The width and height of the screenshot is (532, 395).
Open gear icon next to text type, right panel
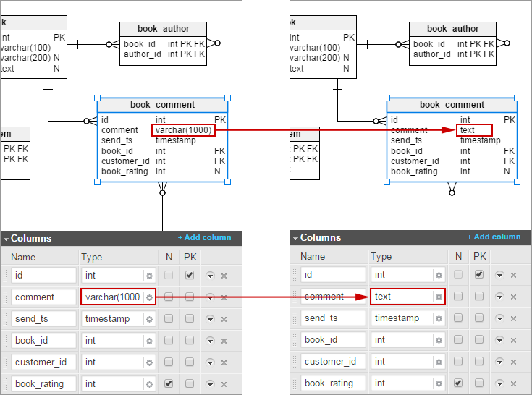[439, 297]
